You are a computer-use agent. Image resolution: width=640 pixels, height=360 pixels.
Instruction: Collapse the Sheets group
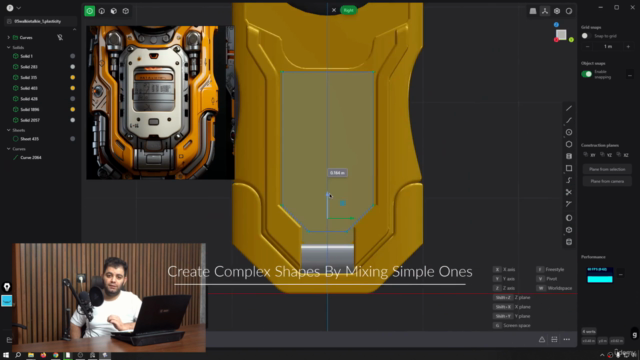click(x=9, y=130)
